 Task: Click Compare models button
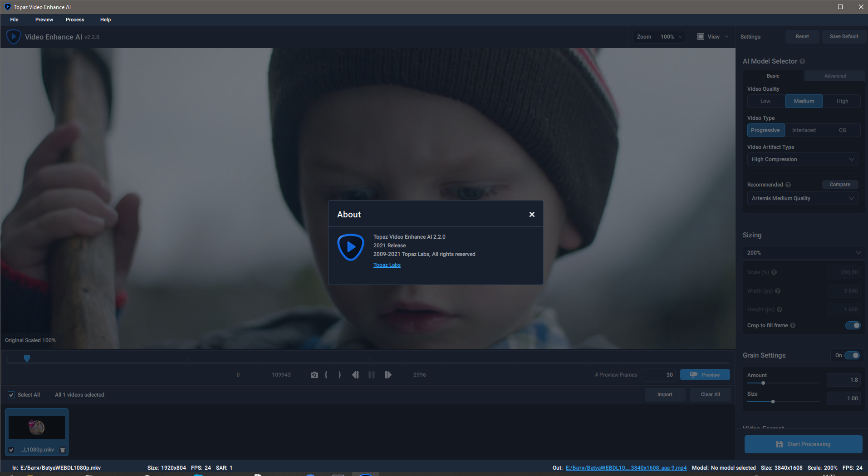pyautogui.click(x=840, y=185)
